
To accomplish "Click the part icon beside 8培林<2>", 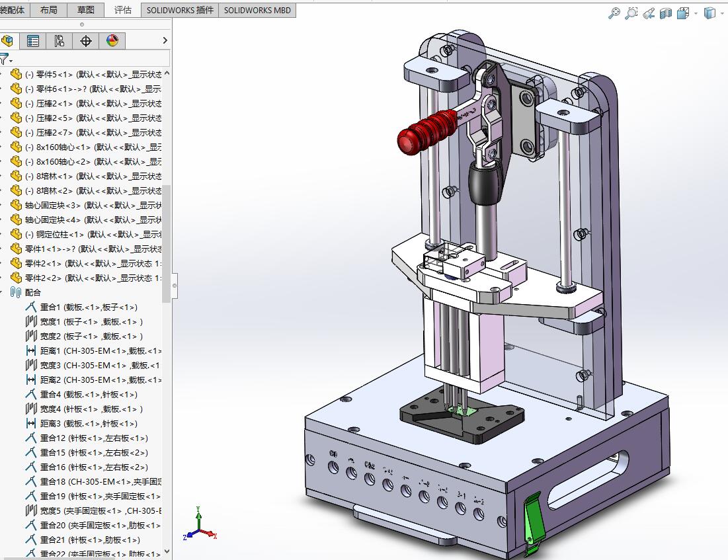I will click(17, 190).
